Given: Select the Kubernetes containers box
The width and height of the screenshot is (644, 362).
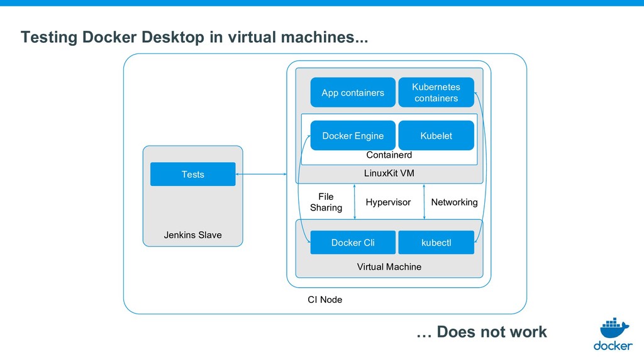Looking at the screenshot, I should coord(436,92).
